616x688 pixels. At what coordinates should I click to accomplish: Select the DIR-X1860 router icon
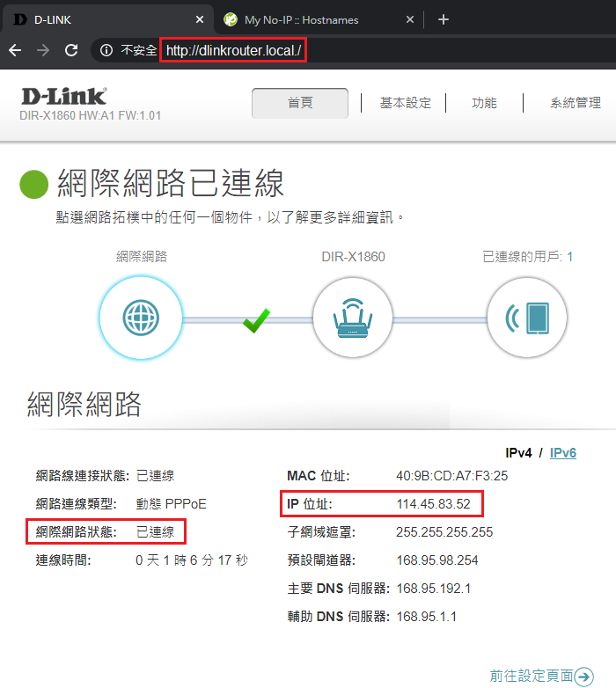353,318
